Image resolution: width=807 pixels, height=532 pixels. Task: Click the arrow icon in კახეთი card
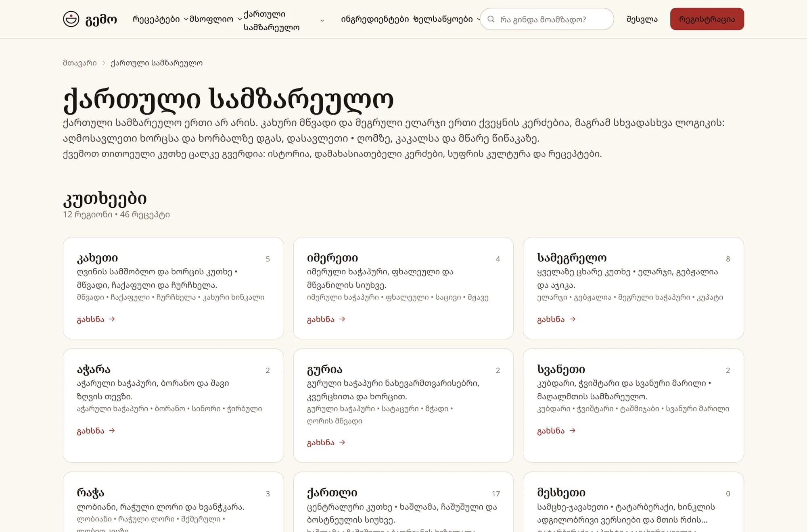click(112, 319)
